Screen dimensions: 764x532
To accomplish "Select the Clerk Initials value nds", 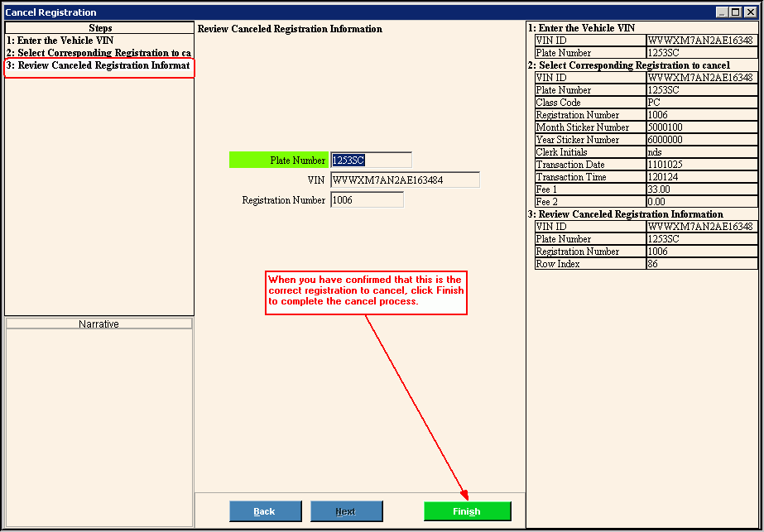I will (x=700, y=152).
